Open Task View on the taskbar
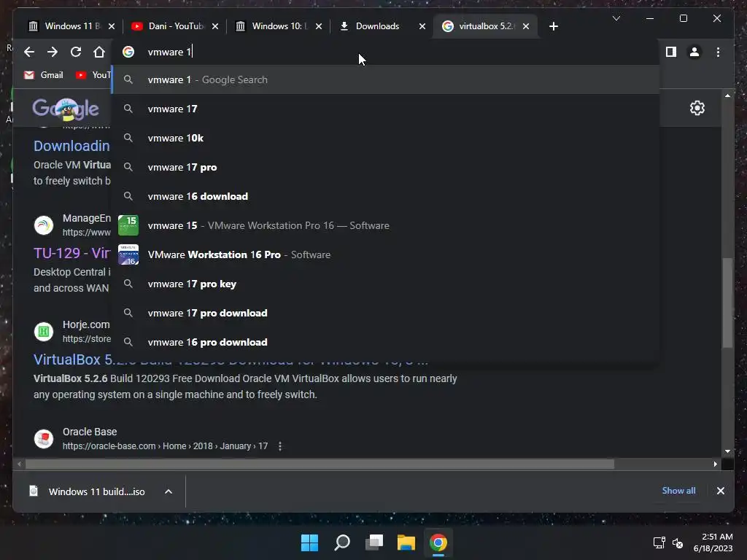747x560 pixels. click(x=374, y=542)
